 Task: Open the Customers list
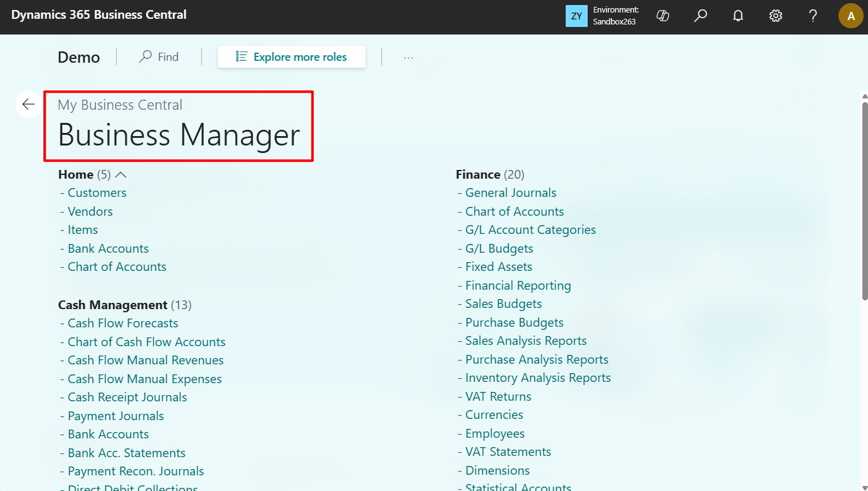tap(97, 193)
